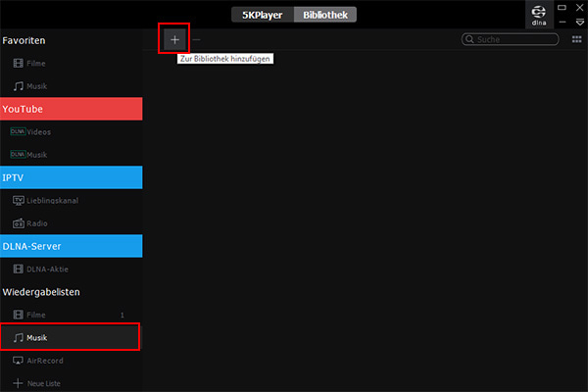
Task: Open Musik under YouTube
Action: click(x=72, y=155)
